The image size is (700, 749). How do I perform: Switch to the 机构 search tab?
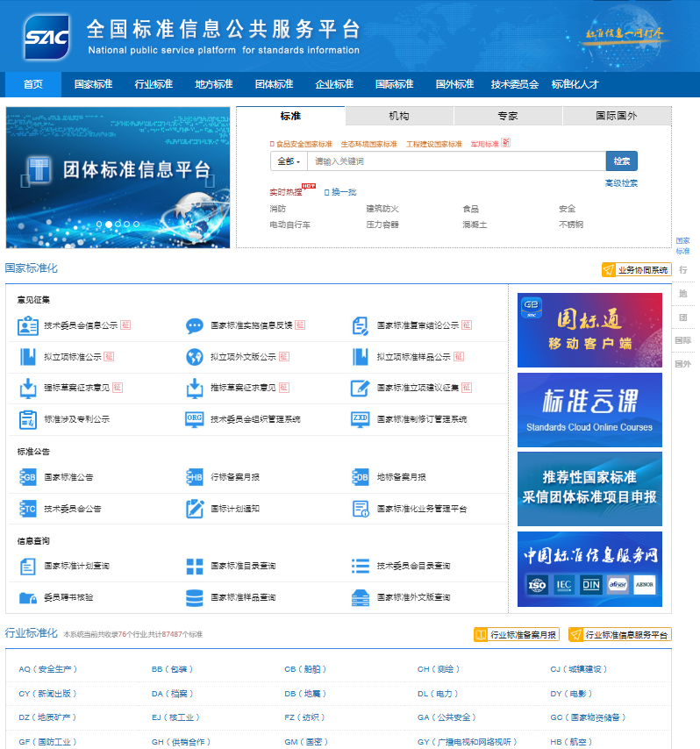[x=399, y=116]
